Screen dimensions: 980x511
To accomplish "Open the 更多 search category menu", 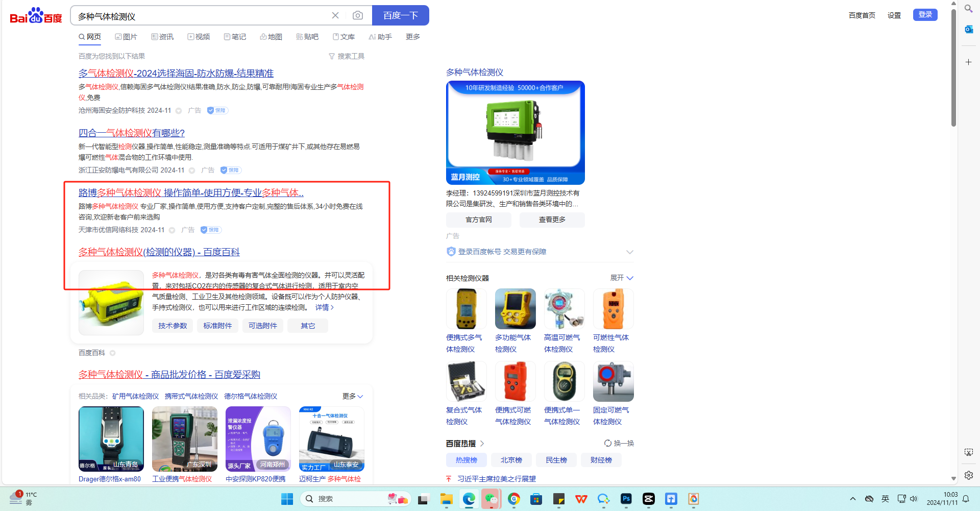I will [x=413, y=37].
